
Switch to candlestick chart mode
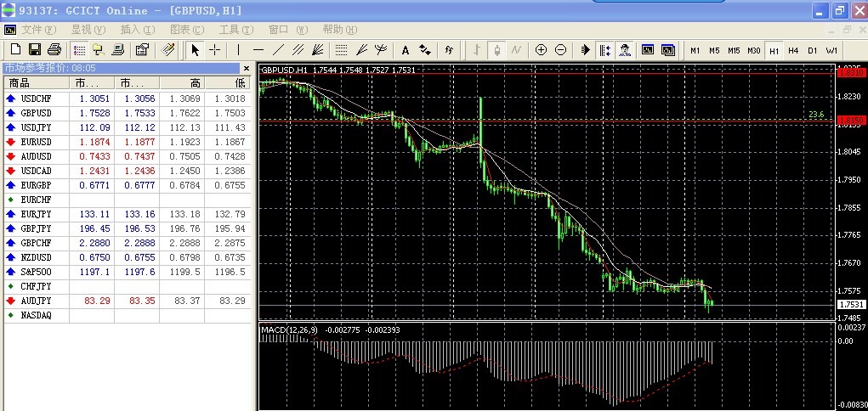tap(496, 50)
